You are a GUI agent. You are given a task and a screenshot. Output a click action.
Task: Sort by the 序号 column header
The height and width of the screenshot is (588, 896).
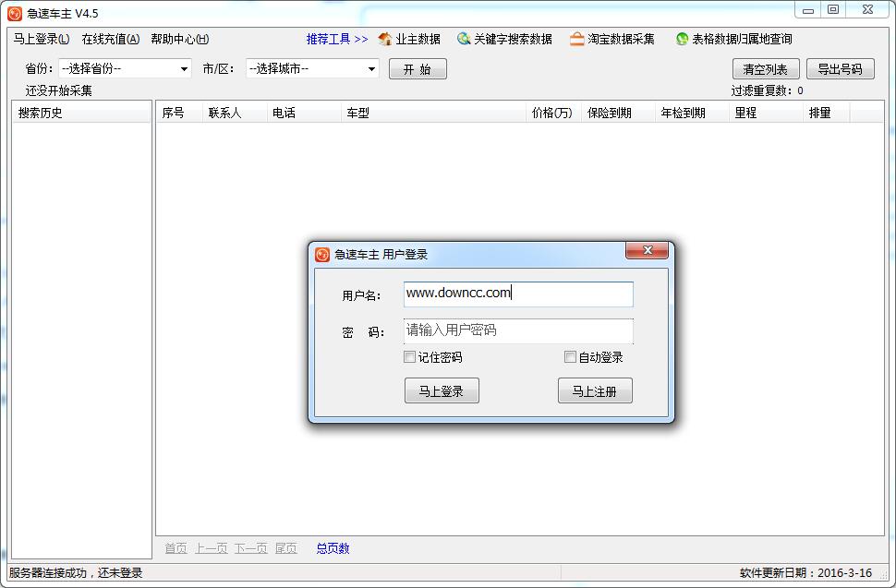pyautogui.click(x=179, y=113)
